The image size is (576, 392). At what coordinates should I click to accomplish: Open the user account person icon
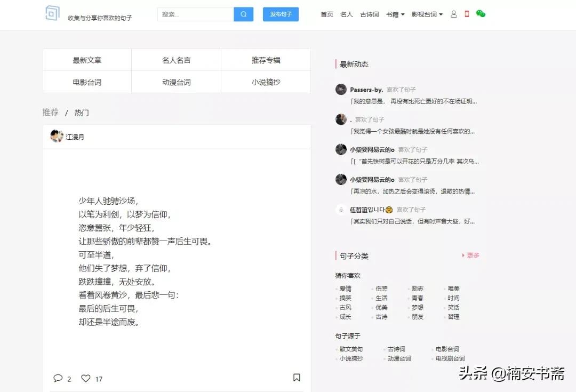coord(453,13)
